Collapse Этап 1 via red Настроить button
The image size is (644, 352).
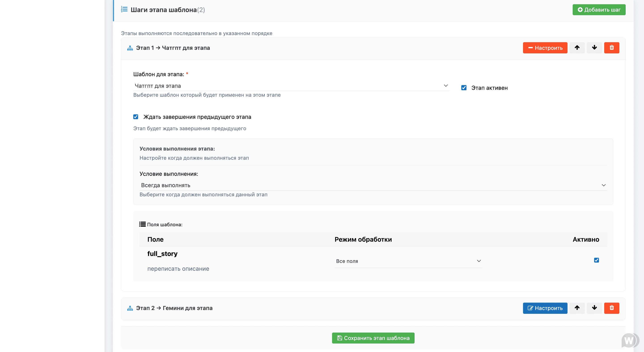pyautogui.click(x=545, y=48)
